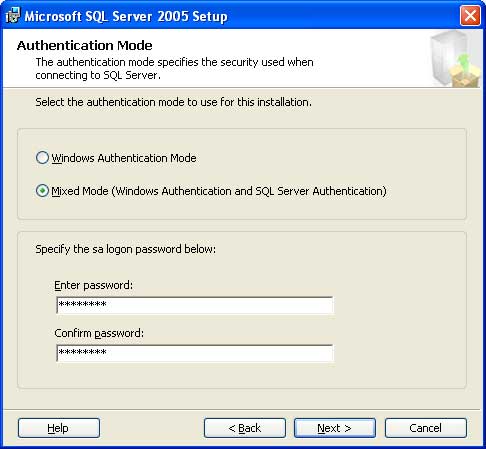Click the Mixed Mode option label text
The image size is (486, 449).
[x=219, y=191]
